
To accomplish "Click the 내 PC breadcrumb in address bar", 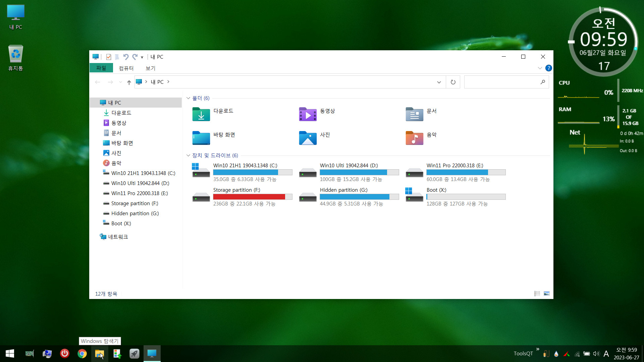I will tap(157, 82).
